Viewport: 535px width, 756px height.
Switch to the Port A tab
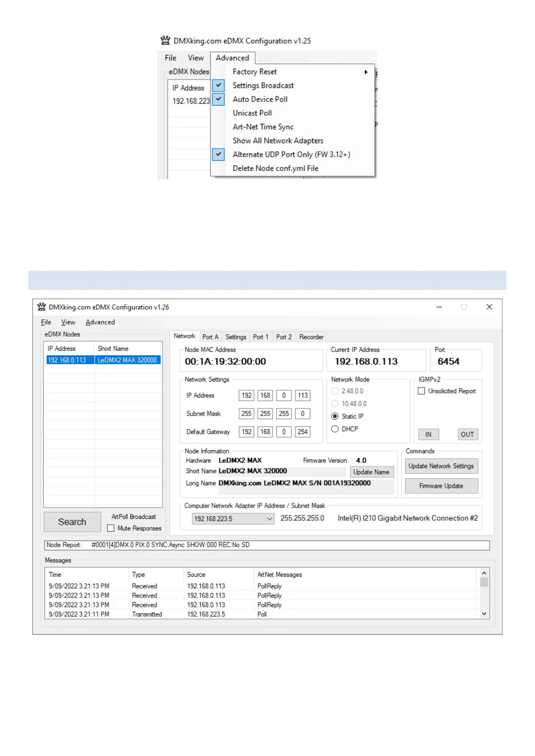pos(210,337)
